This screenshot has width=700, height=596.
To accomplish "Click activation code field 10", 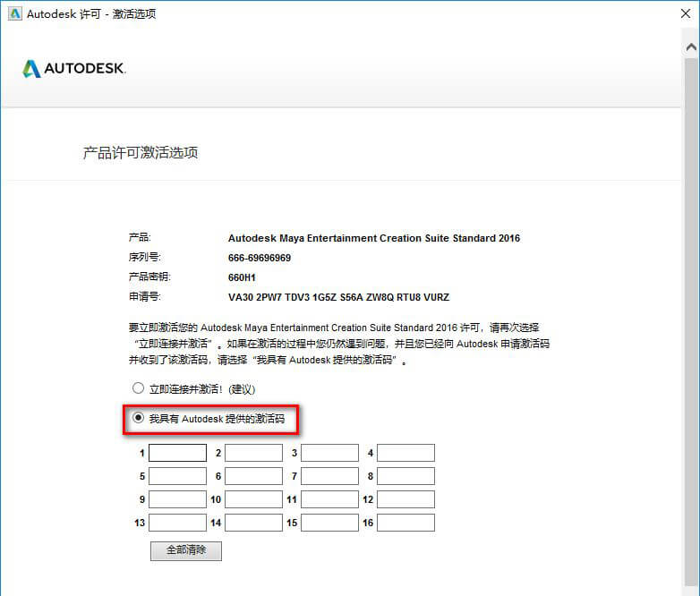I will click(253, 499).
